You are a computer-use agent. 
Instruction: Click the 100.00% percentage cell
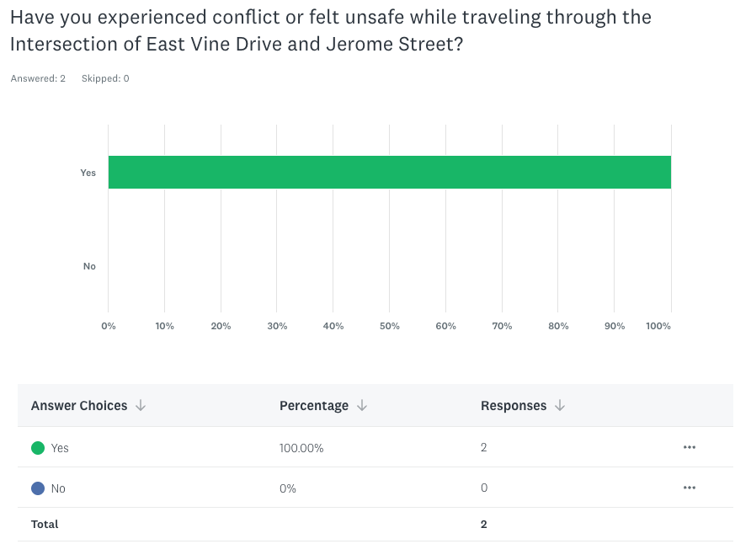pos(301,448)
